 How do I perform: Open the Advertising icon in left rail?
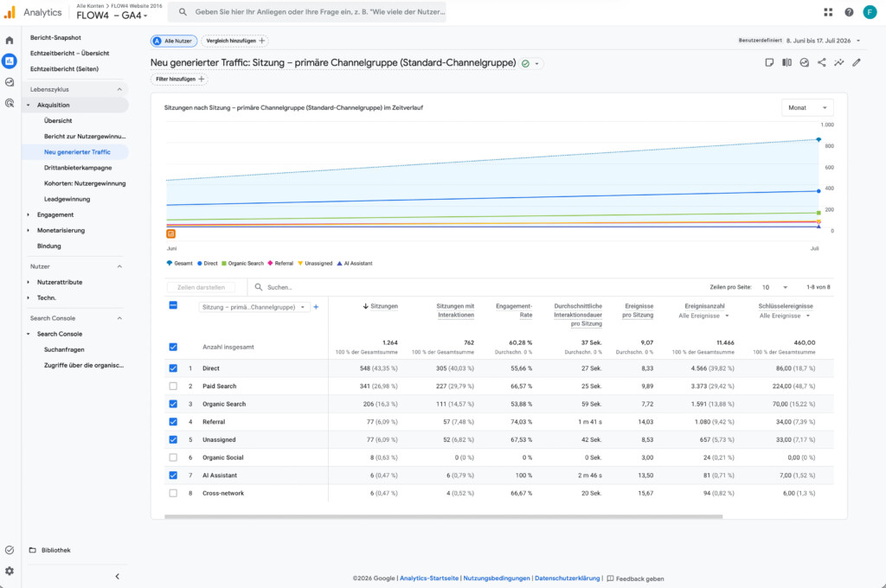pos(9,103)
